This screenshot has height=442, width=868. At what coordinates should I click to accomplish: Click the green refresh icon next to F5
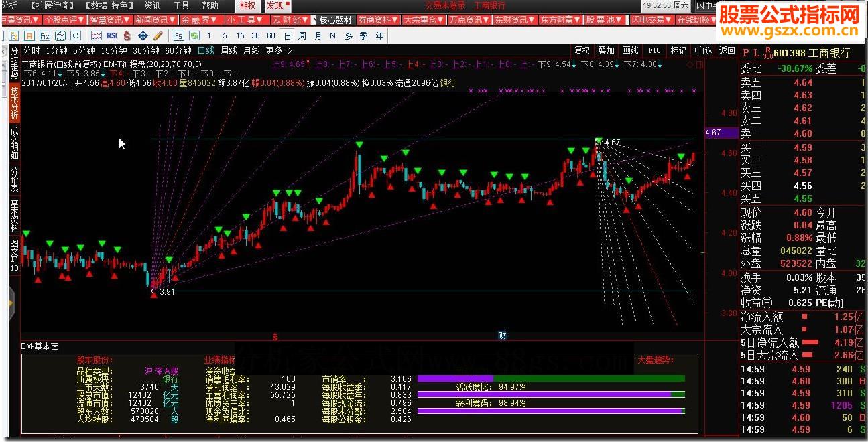(194, 35)
